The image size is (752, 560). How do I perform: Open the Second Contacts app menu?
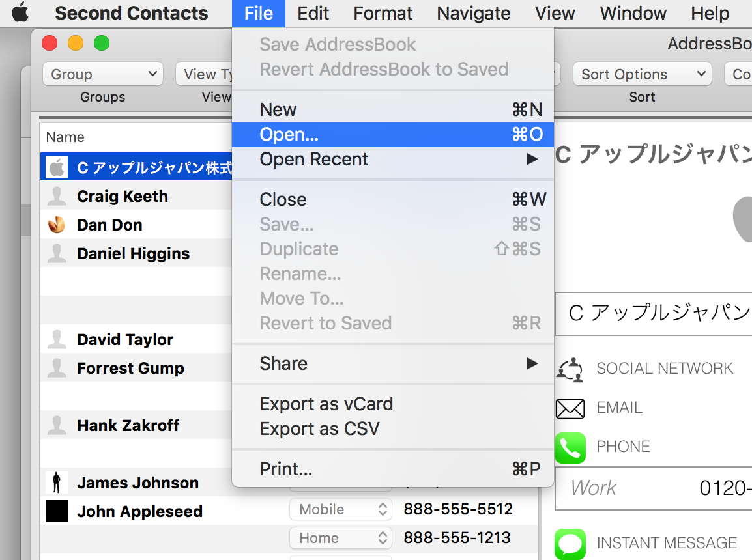[132, 13]
